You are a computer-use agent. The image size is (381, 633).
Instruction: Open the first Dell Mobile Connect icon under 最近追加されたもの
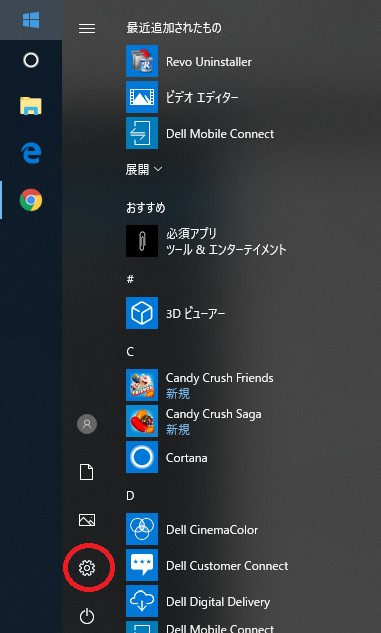pos(142,133)
